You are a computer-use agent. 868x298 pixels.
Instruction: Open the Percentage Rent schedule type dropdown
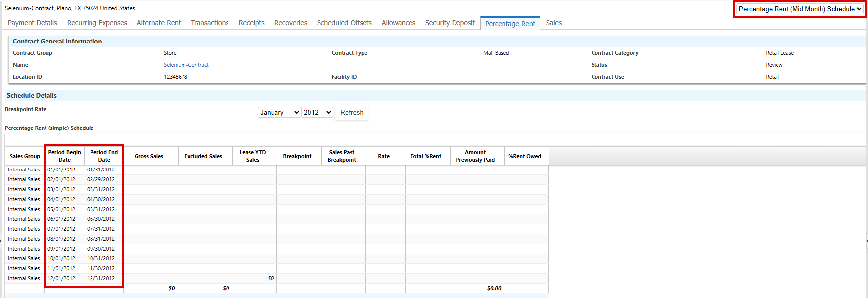pos(799,9)
